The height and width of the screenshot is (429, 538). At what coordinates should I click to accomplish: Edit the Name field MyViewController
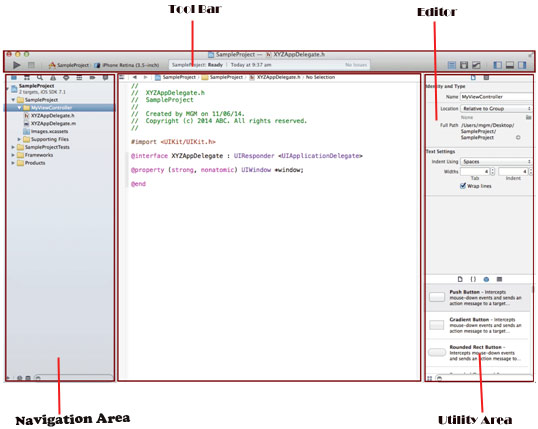tap(496, 97)
